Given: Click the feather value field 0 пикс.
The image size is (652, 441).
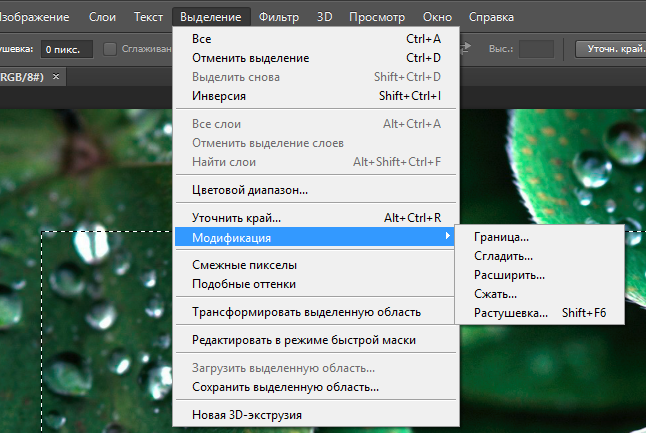Looking at the screenshot, I should [x=67, y=49].
